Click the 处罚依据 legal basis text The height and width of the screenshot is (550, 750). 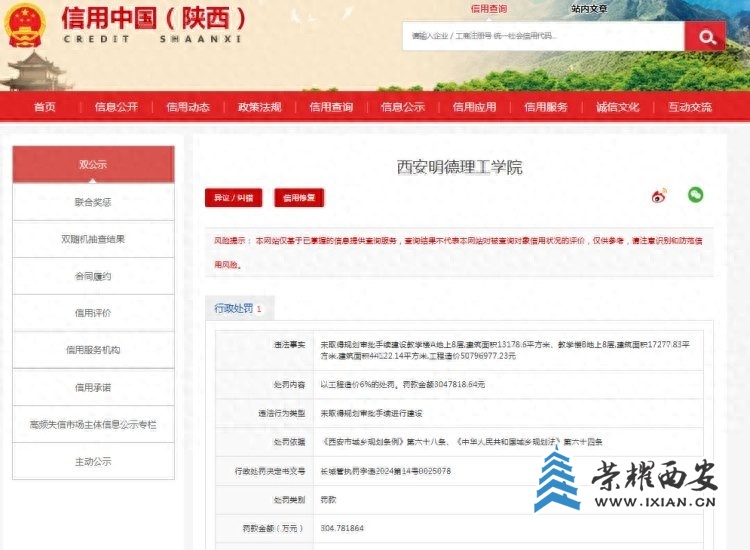point(461,442)
